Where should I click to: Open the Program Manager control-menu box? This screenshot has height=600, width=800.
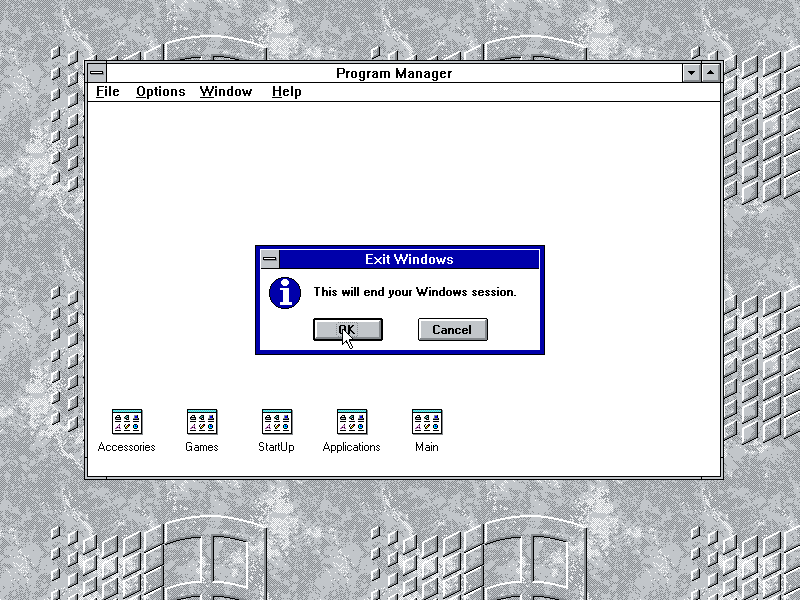point(97,73)
